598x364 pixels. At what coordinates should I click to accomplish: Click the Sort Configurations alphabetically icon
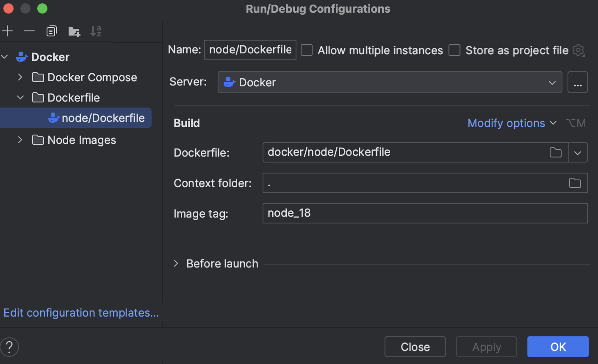[x=96, y=31]
